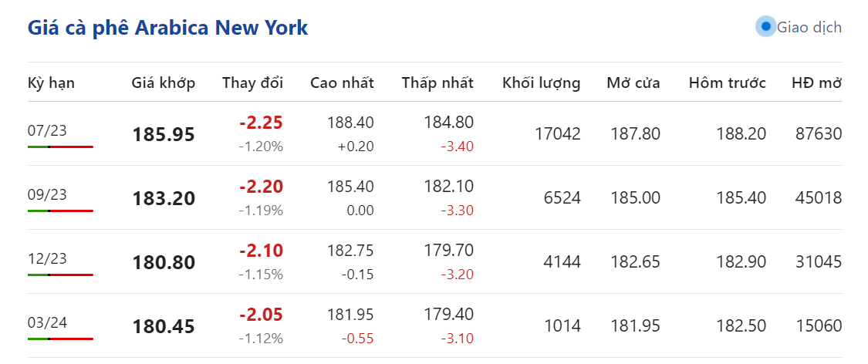Select the 03/24 contract term

[47, 322]
